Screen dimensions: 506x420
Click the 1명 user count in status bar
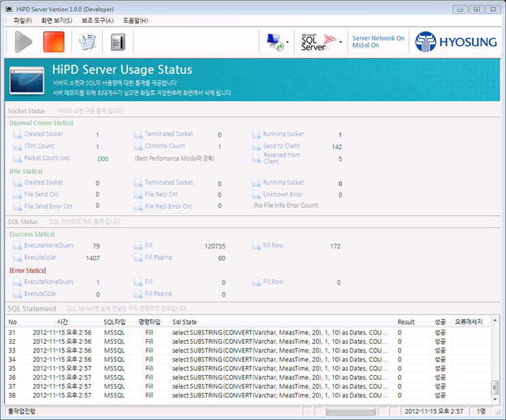click(x=481, y=411)
